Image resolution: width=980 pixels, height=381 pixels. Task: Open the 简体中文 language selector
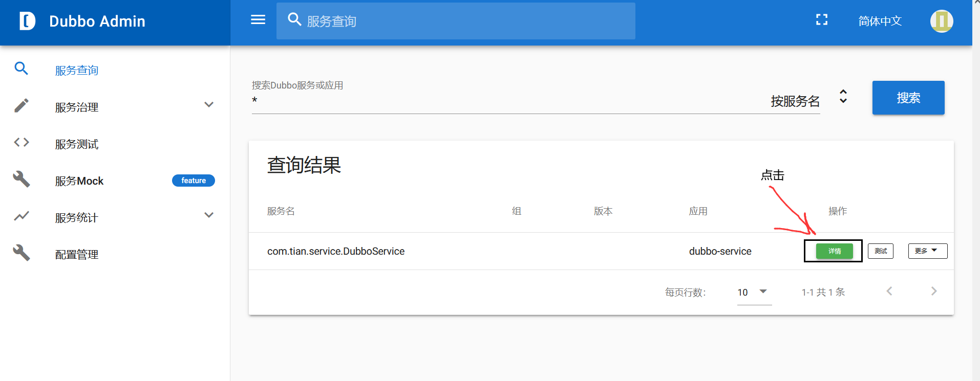click(880, 21)
